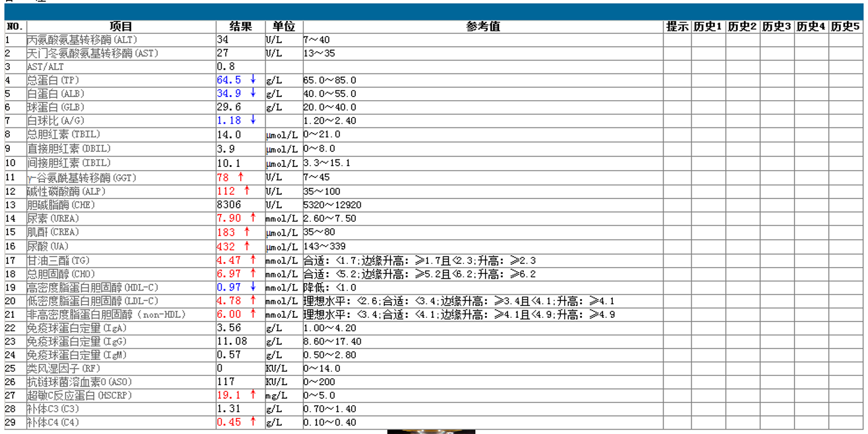868x434 pixels.
Task: Click the 总蛋白 (TP) result 64.5
Action: 229,80
